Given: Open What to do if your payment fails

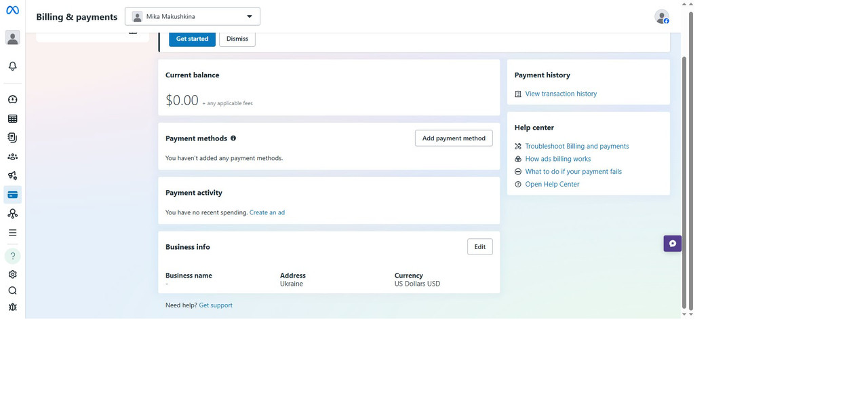Looking at the screenshot, I should click(574, 172).
